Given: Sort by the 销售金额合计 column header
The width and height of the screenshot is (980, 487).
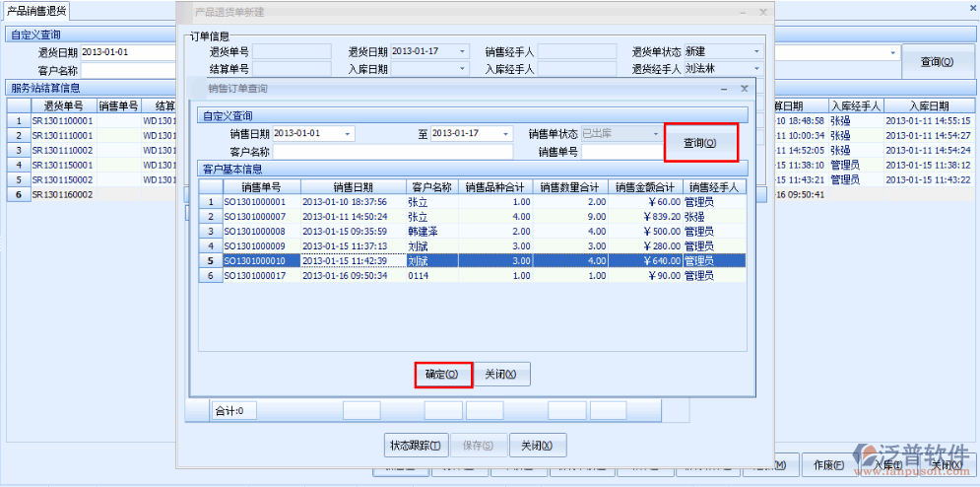Looking at the screenshot, I should 645,186.
